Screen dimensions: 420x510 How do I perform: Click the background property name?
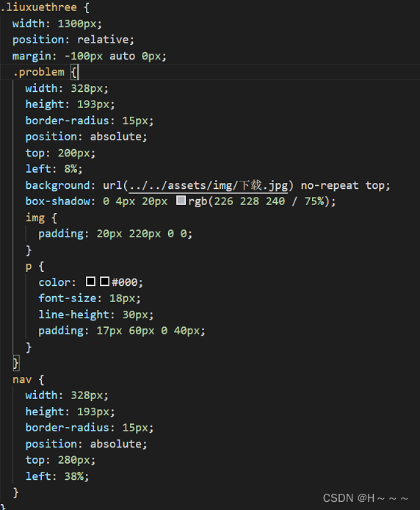point(58,185)
